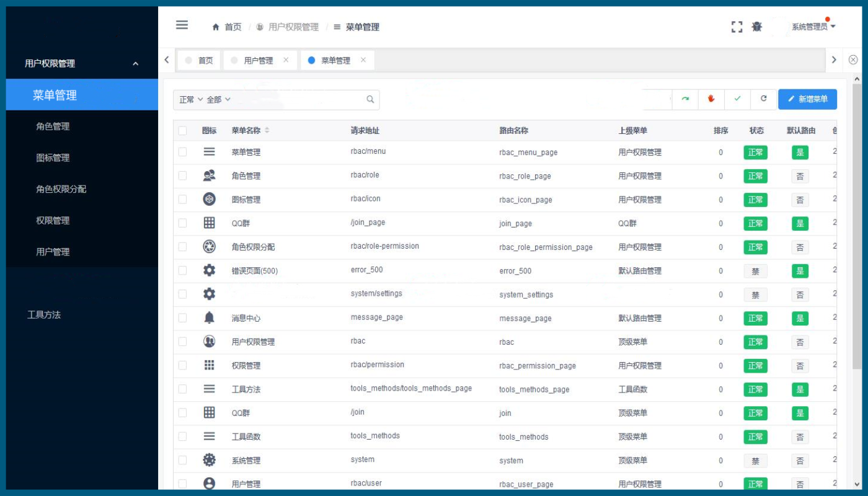Toggle fullscreen mode icon in header
868x496 pixels.
pos(737,27)
